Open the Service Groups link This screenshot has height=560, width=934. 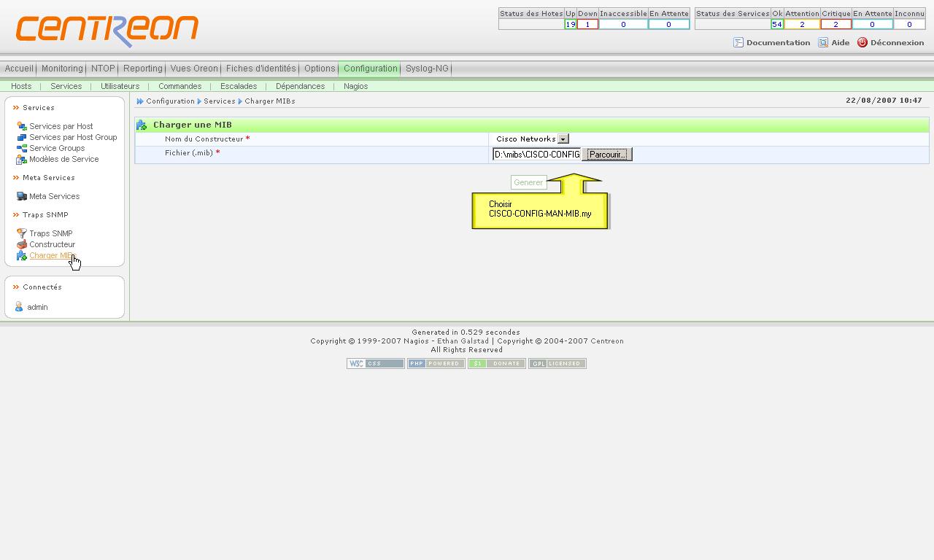pos(57,148)
